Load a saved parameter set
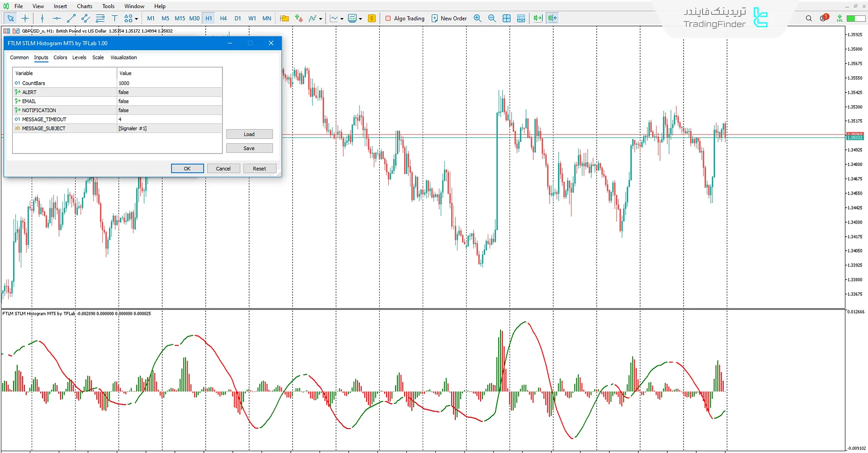This screenshot has width=868, height=453. [x=249, y=134]
